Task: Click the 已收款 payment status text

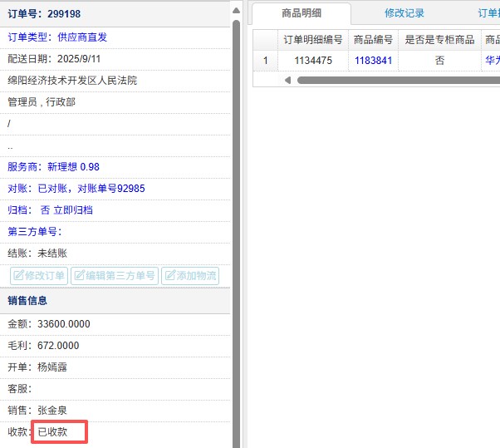Action: 59,432
